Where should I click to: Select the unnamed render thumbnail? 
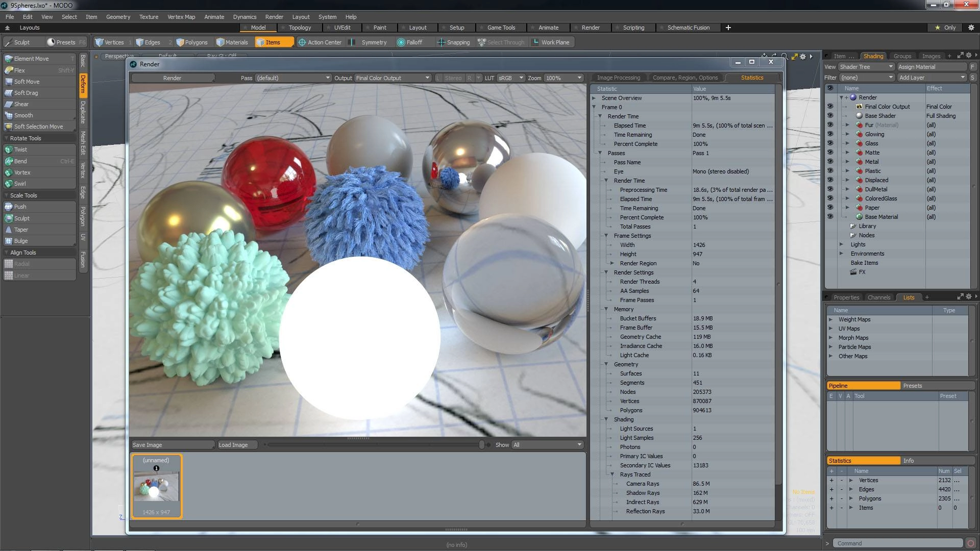point(156,486)
